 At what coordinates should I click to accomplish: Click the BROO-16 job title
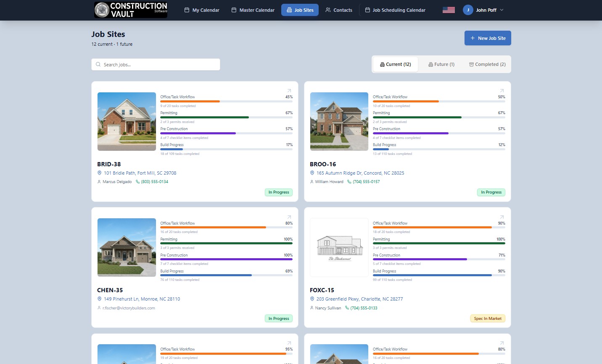[x=323, y=164]
